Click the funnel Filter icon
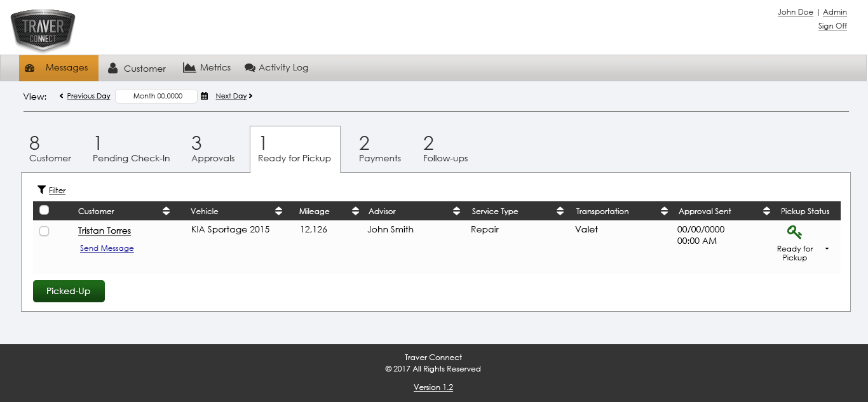 tap(41, 190)
